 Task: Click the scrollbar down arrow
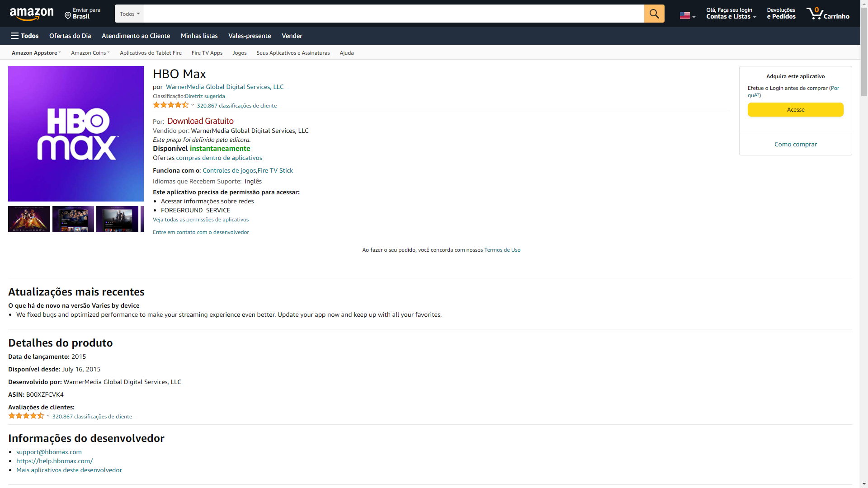click(864, 484)
